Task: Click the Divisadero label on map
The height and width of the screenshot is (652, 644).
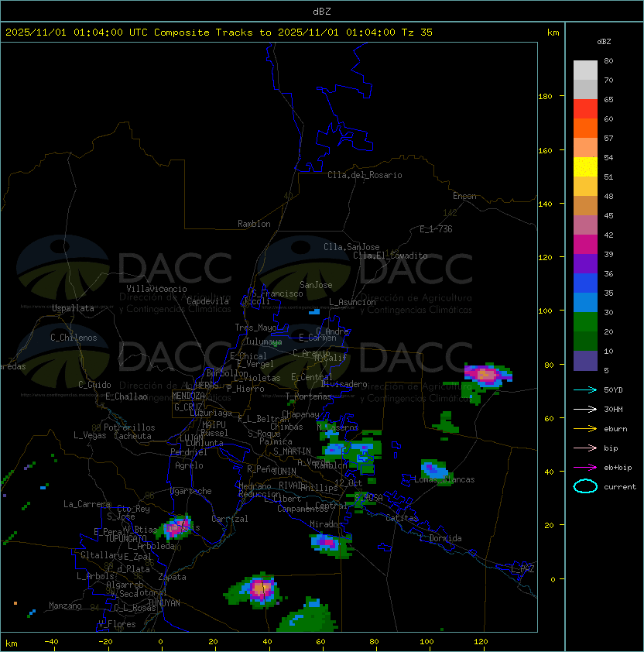Action: [x=344, y=384]
